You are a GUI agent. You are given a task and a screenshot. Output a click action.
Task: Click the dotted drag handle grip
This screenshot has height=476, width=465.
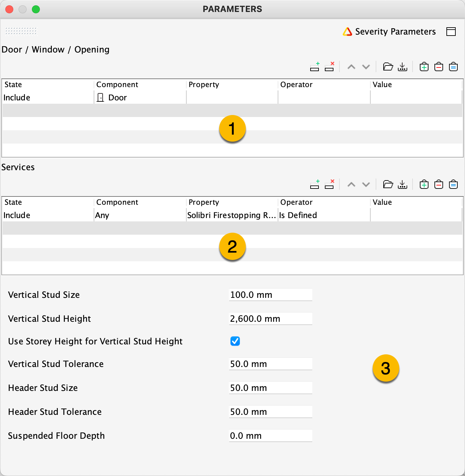coord(21,31)
